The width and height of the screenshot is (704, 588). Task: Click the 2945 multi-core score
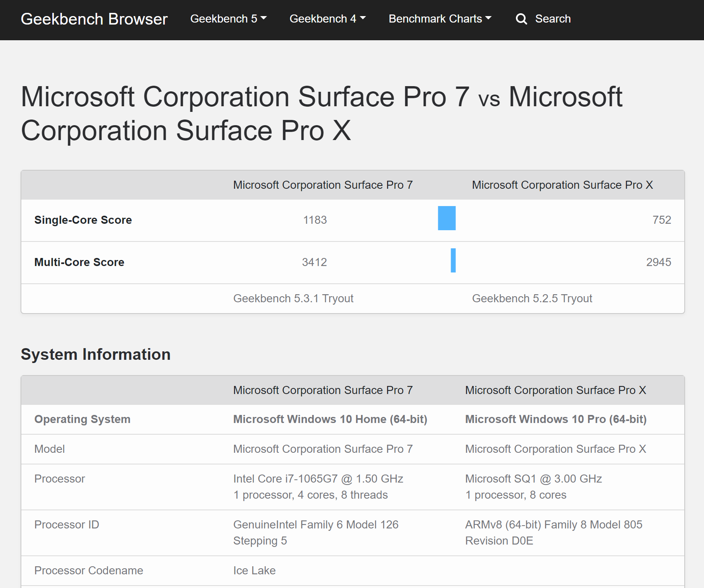[658, 262]
